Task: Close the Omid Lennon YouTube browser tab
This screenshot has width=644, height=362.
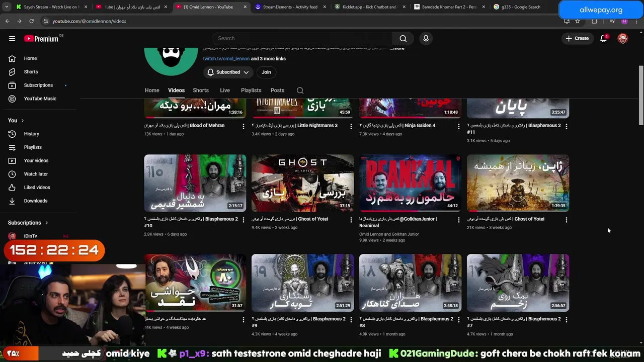Action: (245, 7)
